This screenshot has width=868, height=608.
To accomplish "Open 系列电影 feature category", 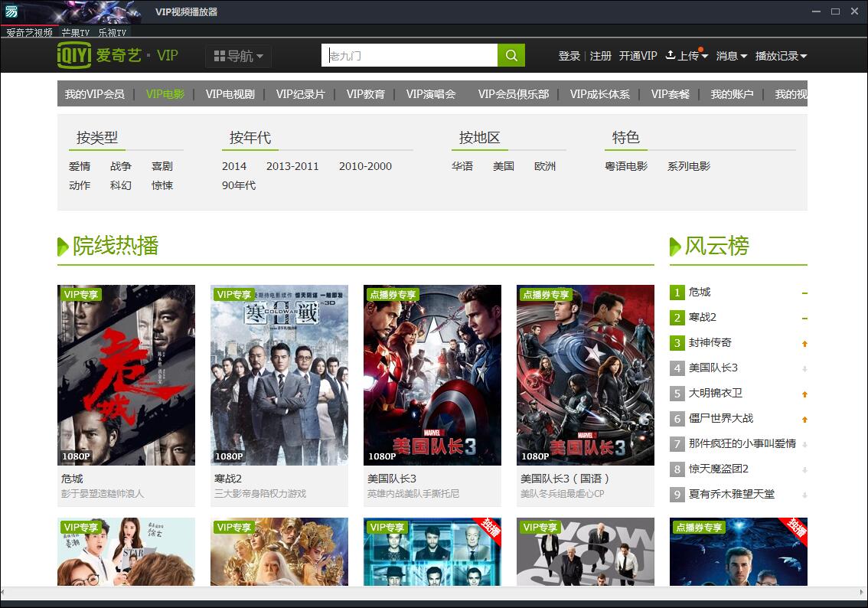I will coord(689,166).
